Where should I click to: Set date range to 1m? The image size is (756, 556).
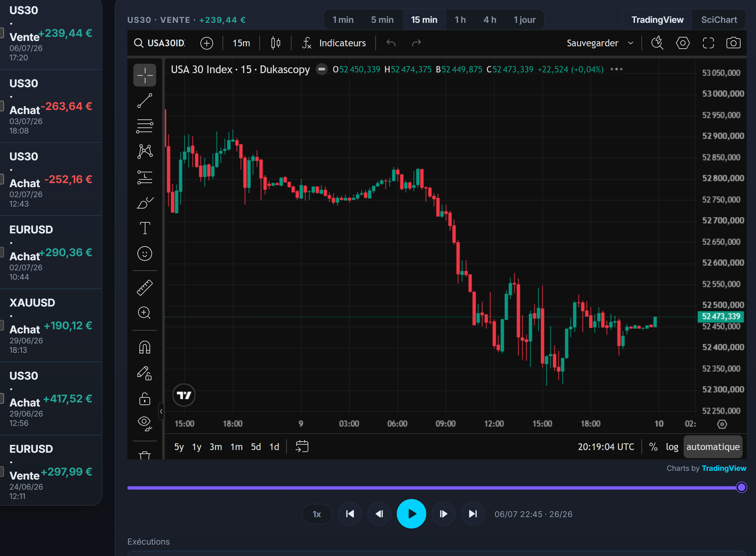tap(237, 447)
